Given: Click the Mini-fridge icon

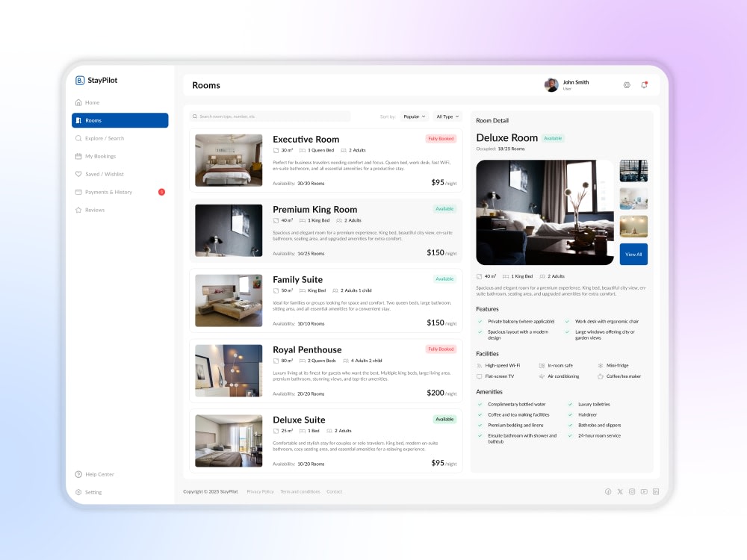Looking at the screenshot, I should [601, 366].
